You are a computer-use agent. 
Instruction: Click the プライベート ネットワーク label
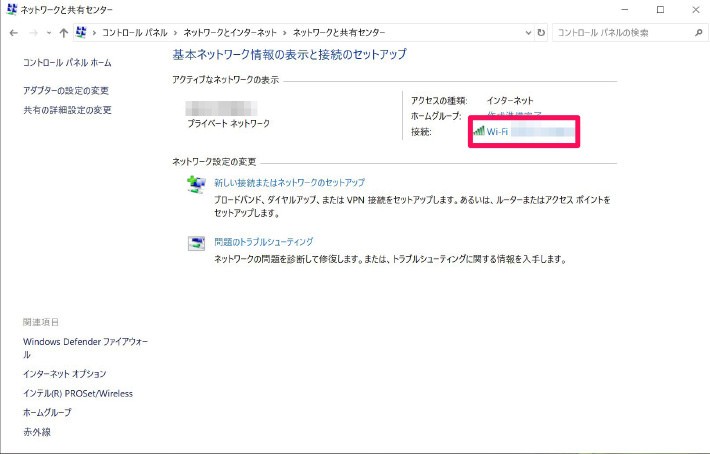coord(229,123)
